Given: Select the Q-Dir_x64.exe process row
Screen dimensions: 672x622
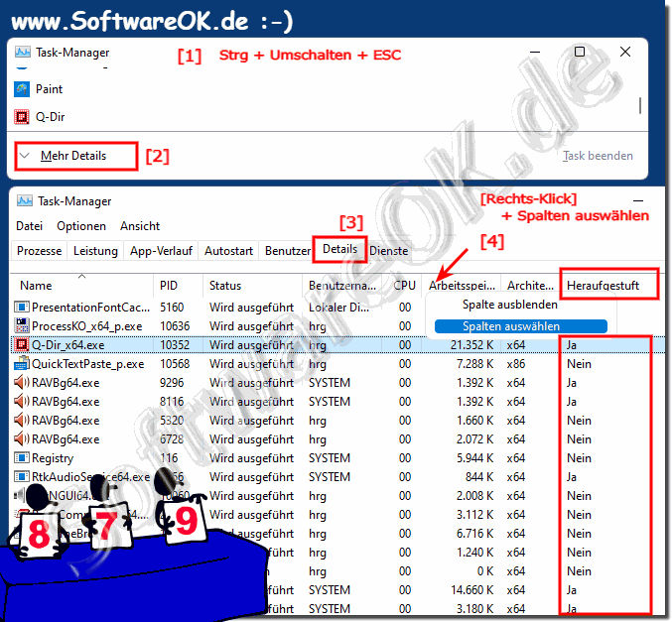Looking at the screenshot, I should coord(337,345).
